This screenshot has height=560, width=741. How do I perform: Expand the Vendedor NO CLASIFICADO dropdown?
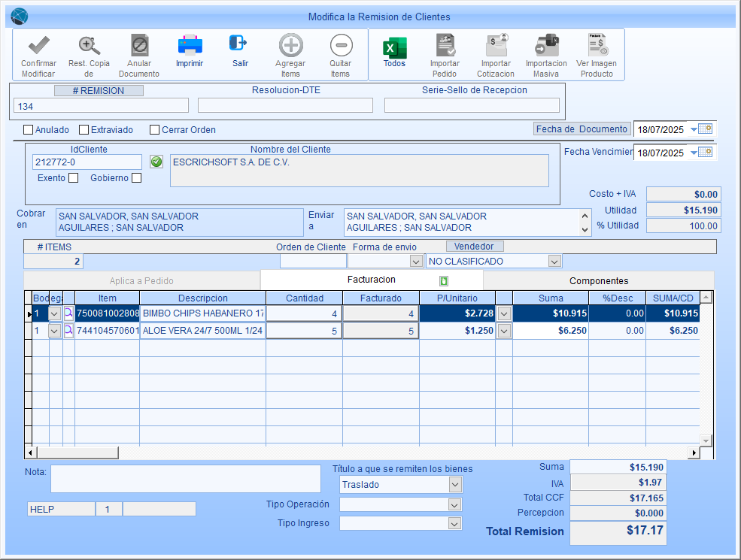554,261
